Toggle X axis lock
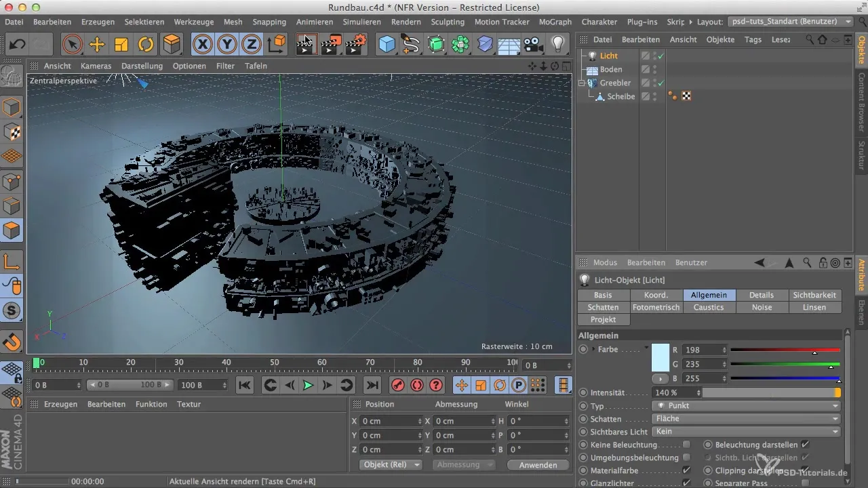Screen dimensions: 868x488 [x=203, y=45]
